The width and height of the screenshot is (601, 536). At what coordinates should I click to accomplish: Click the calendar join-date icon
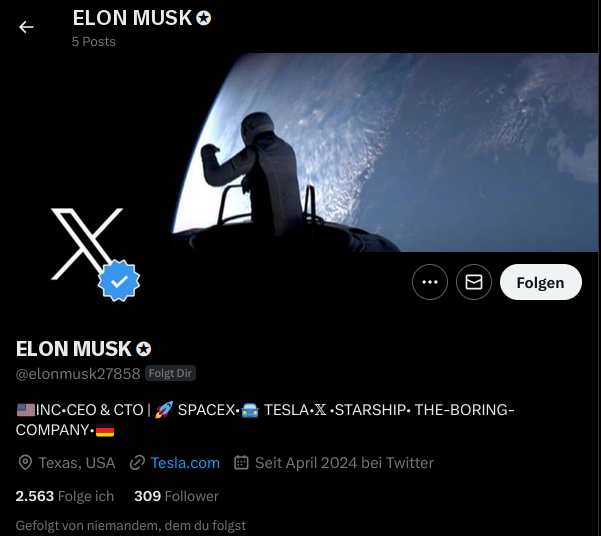point(241,462)
